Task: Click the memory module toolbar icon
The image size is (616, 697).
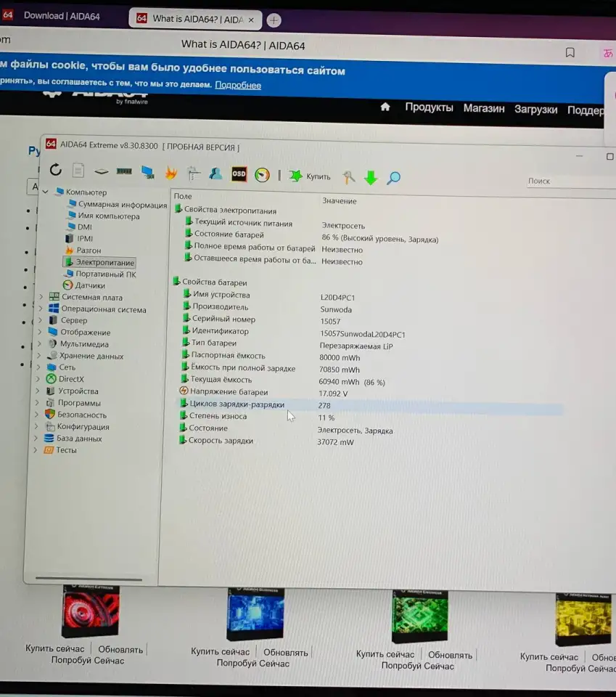Action: click(x=124, y=171)
